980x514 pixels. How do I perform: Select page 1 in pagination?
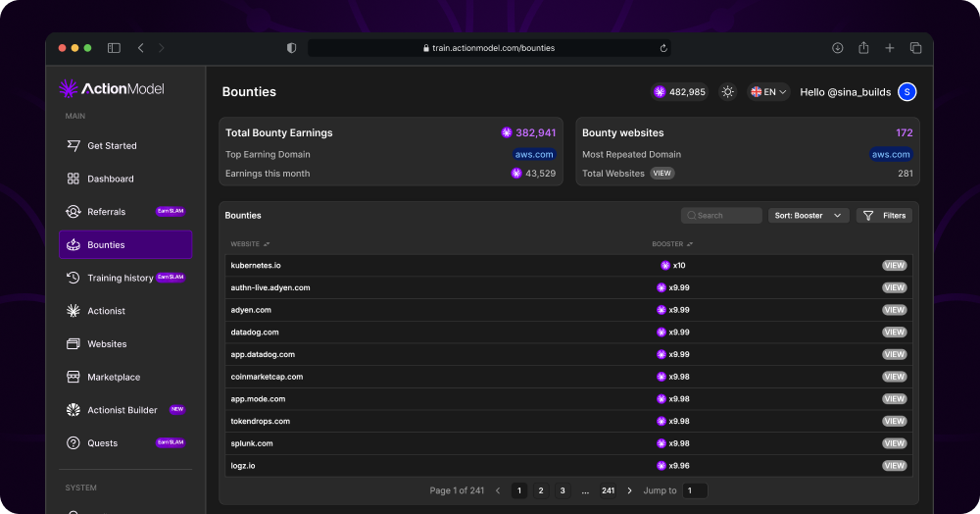coord(518,490)
